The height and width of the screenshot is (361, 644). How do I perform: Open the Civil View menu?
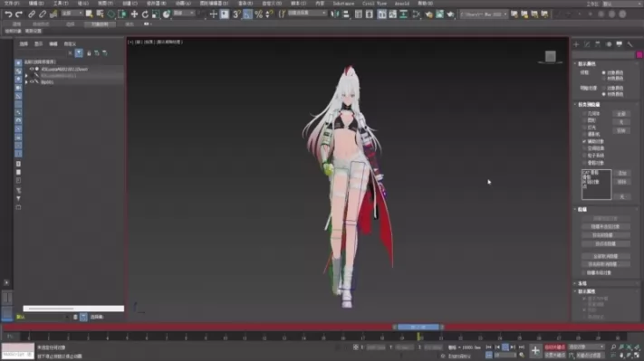[x=374, y=4]
